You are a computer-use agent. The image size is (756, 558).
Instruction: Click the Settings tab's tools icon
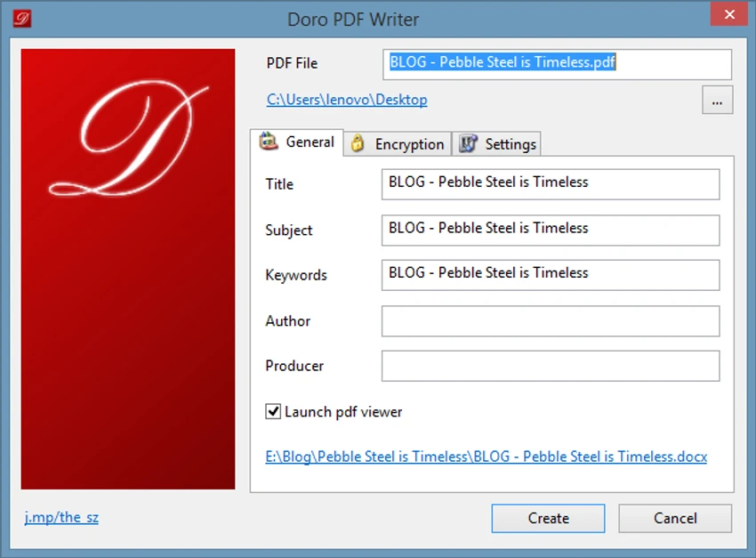[x=468, y=143]
